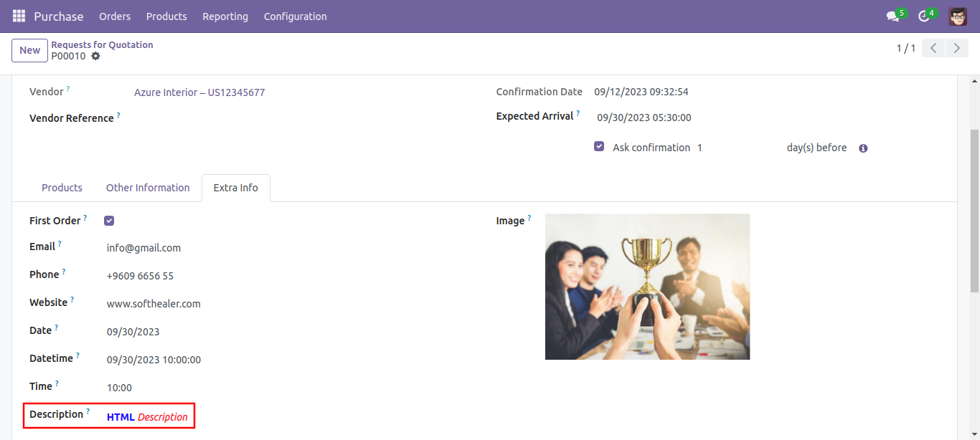This screenshot has width=980, height=440.
Task: Switch to the Other Information tab
Action: 148,188
